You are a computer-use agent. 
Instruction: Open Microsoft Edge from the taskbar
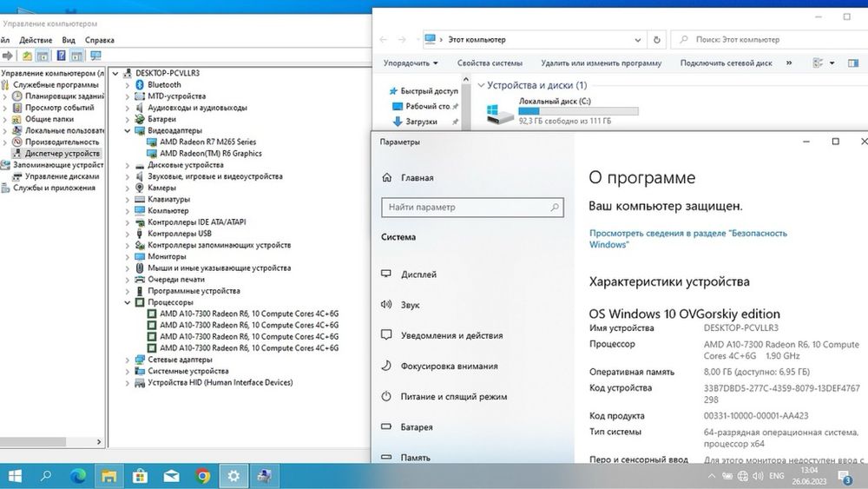78,476
